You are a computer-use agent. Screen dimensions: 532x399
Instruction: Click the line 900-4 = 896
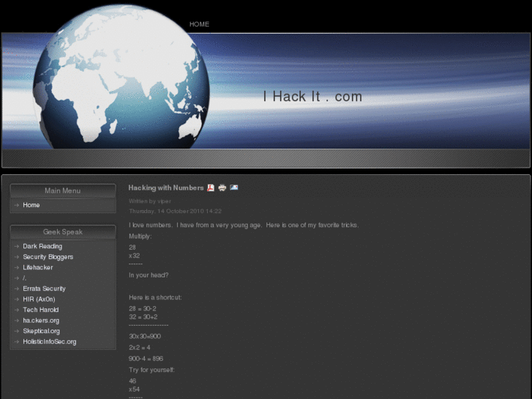click(x=146, y=359)
